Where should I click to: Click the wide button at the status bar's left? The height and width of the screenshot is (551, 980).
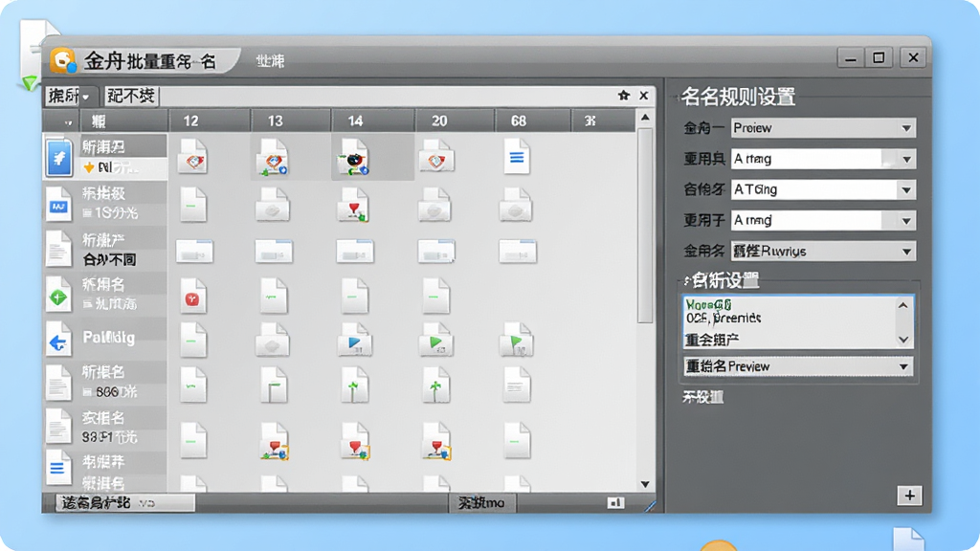pos(125,503)
